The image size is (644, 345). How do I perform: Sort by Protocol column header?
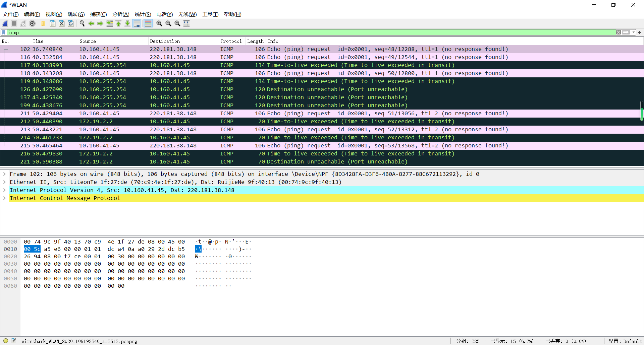point(232,41)
